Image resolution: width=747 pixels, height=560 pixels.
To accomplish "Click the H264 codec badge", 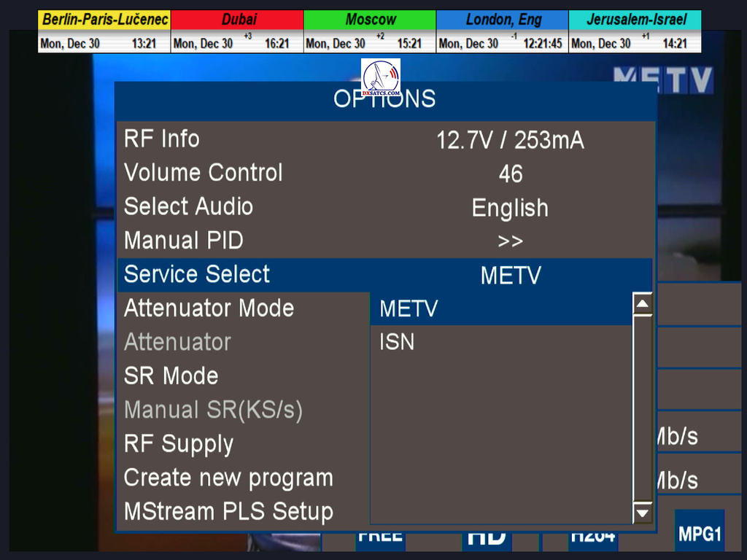I will click(x=592, y=537).
